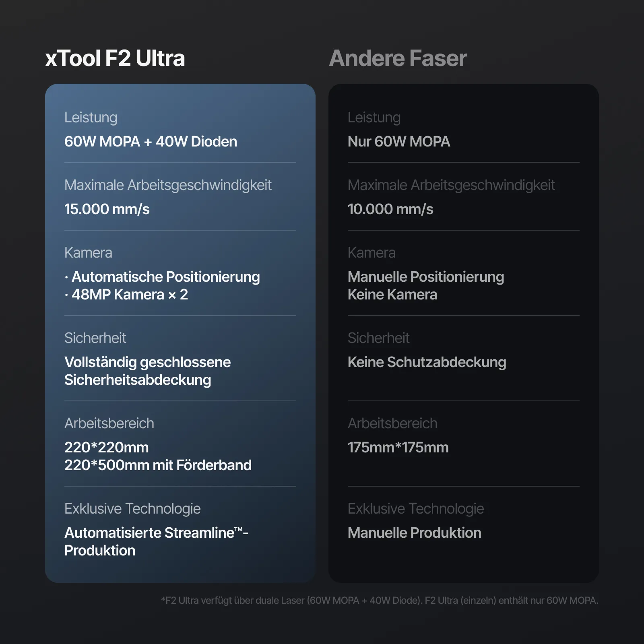This screenshot has width=644, height=644.
Task: Click the Keine Schutzabdeckung text
Action: point(427,362)
